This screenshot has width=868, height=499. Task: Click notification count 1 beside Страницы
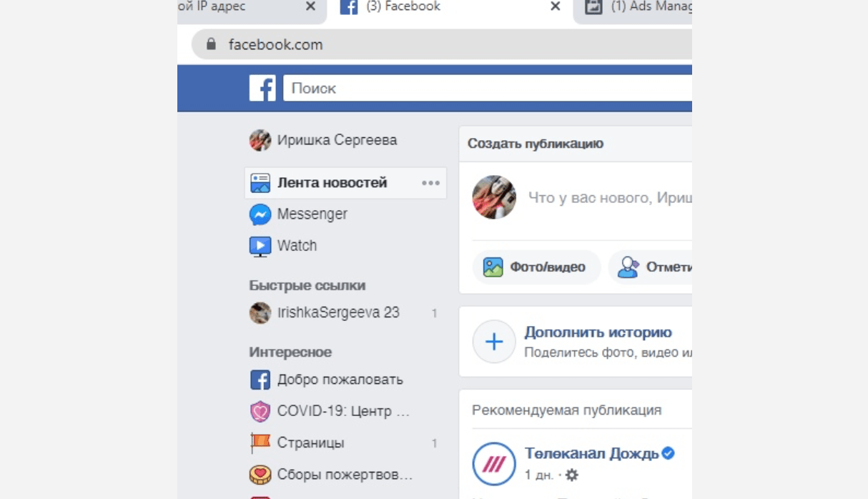(434, 443)
